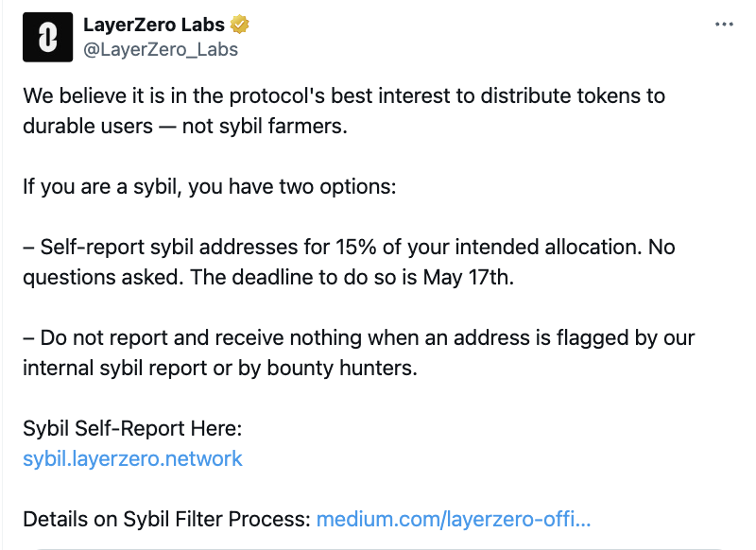756x550 pixels.
Task: Open the medium.com/layerzero-offi… link
Action: pos(454,519)
